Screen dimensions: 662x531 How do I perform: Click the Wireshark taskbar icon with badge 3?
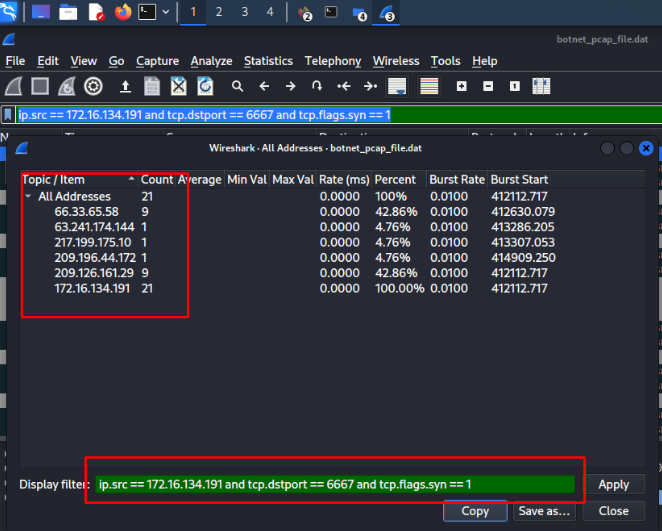(x=386, y=13)
